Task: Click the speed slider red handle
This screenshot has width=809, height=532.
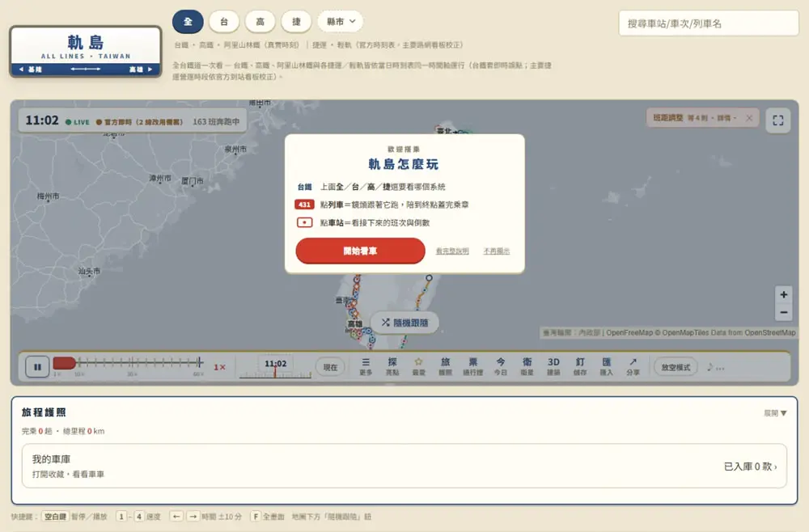Action: pyautogui.click(x=65, y=363)
